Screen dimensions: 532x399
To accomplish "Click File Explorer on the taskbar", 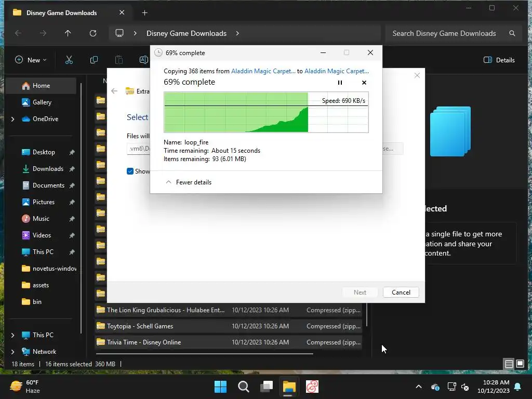I will click(x=289, y=387).
